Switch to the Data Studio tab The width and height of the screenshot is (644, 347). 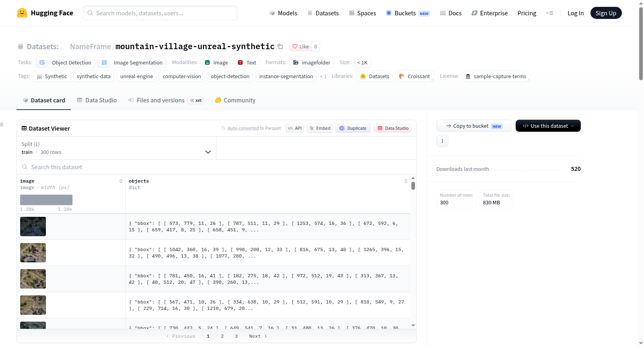click(97, 100)
